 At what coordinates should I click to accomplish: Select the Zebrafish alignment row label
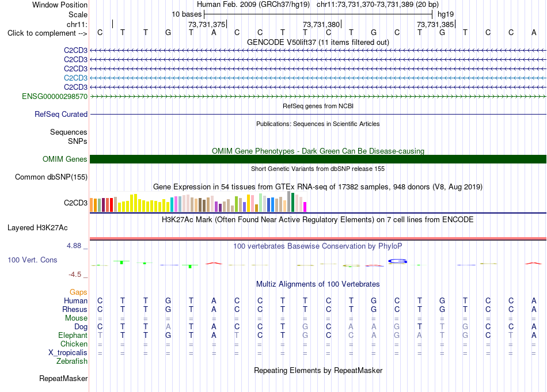point(72,361)
